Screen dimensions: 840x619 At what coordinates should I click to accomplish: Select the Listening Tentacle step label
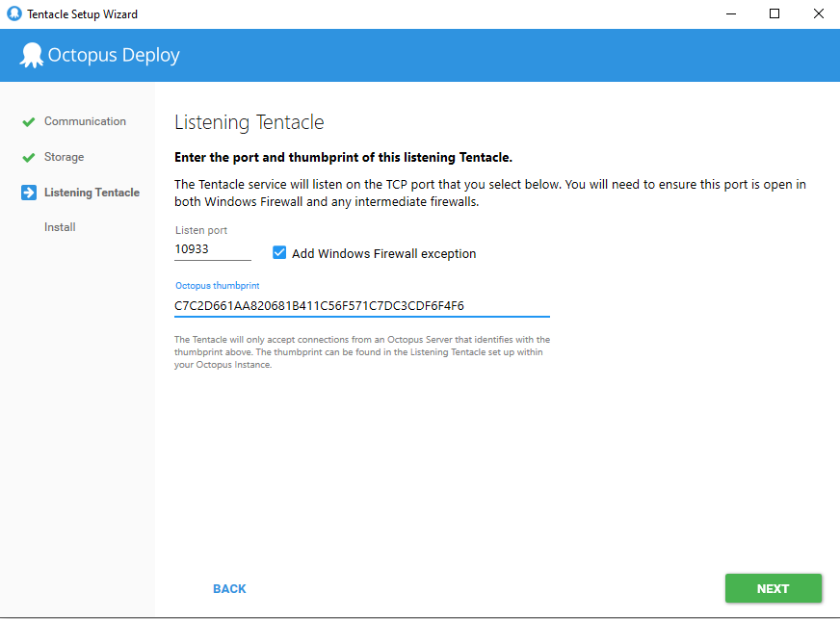click(x=92, y=193)
